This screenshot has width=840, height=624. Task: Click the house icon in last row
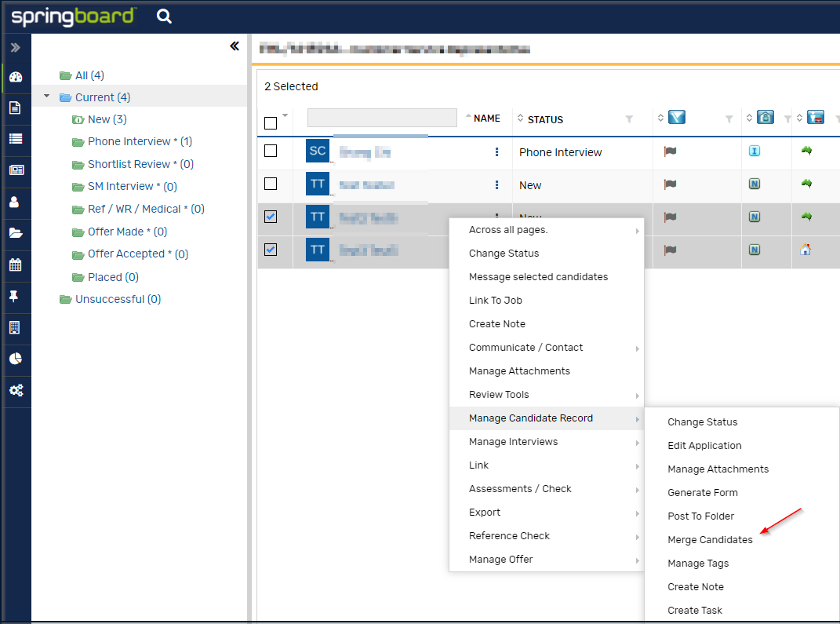click(x=805, y=250)
